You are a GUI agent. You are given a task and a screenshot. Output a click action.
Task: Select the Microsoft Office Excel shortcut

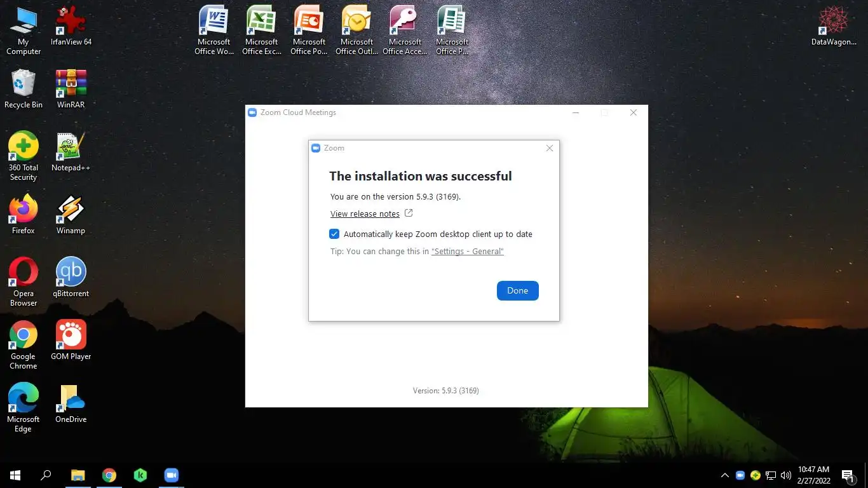pos(262,30)
